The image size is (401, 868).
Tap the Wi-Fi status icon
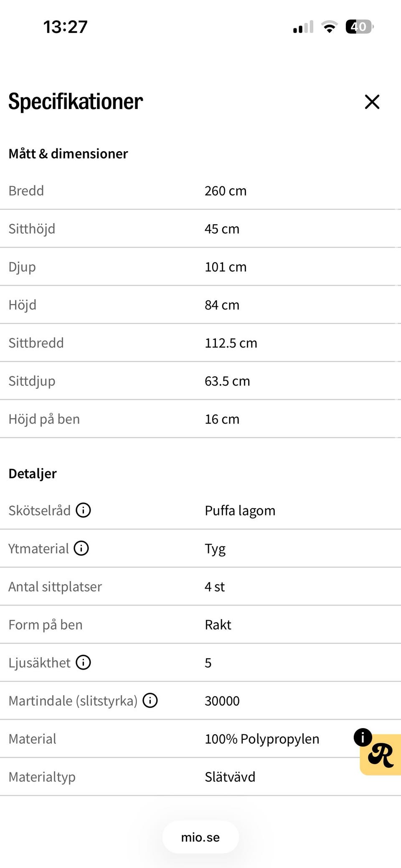330,27
